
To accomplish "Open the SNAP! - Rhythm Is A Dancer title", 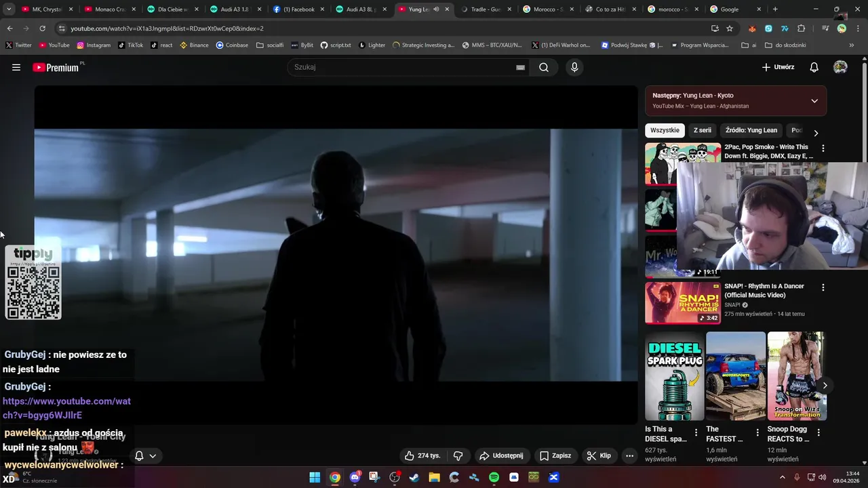I will (764, 291).
